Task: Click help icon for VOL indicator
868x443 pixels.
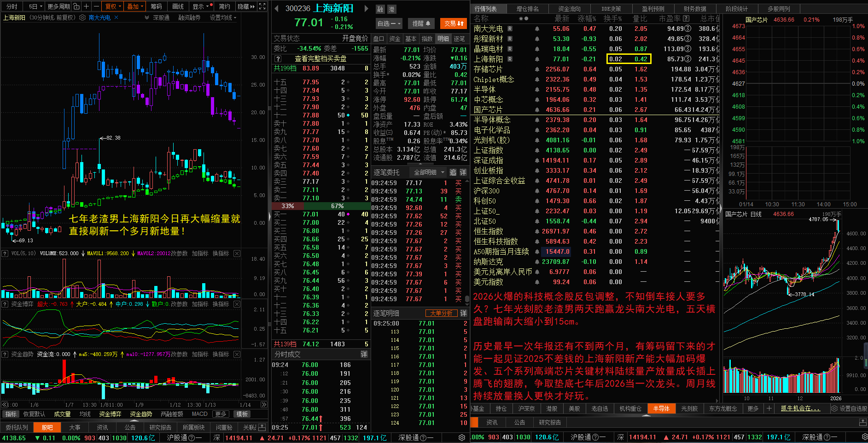Action: [5, 253]
